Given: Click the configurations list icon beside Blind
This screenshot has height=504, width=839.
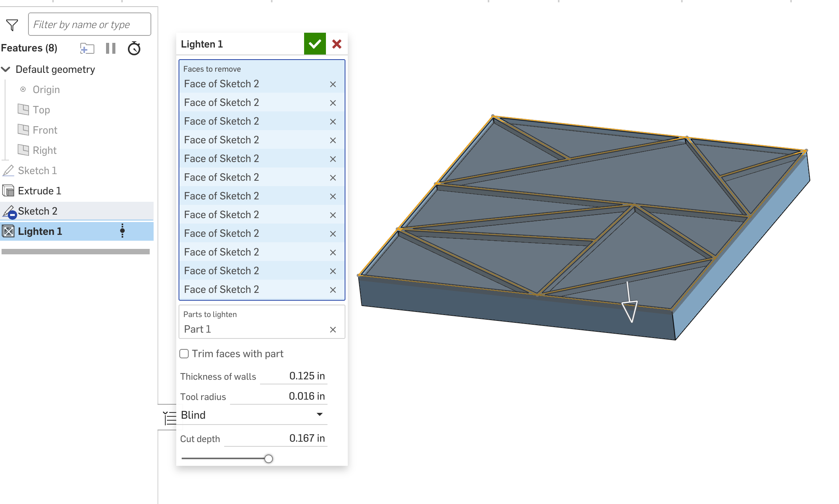Looking at the screenshot, I should coord(170,418).
